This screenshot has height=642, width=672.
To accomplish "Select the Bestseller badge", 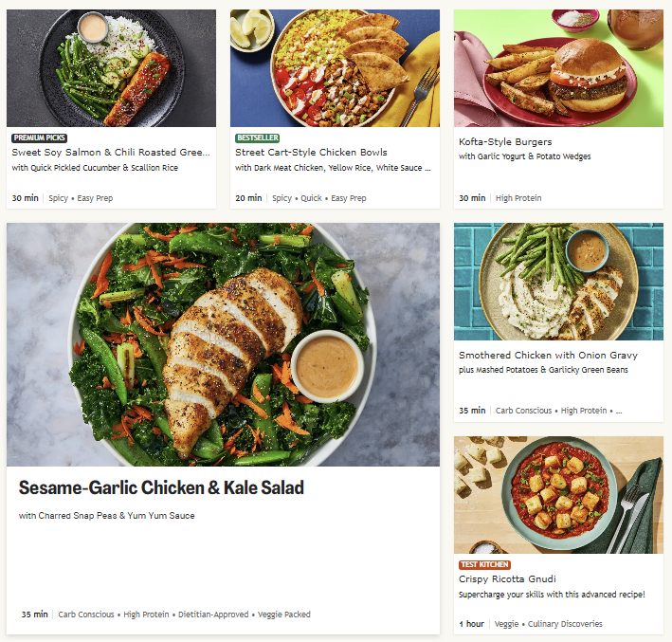I will 257,138.
